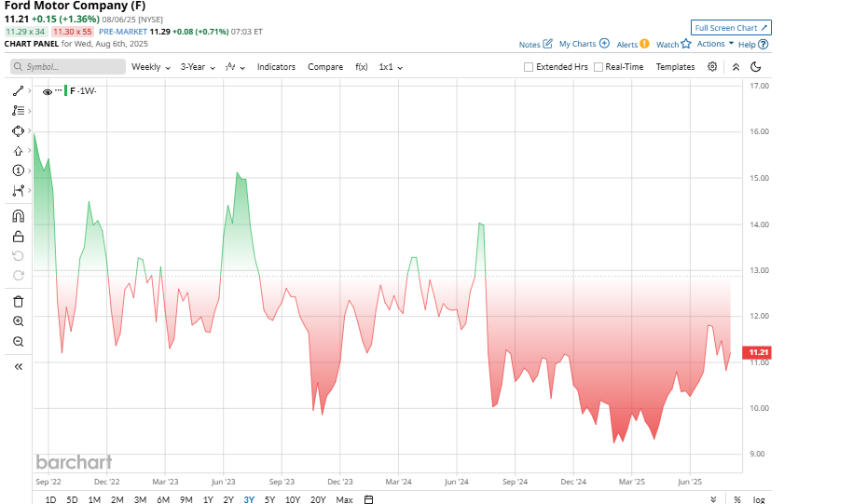The width and height of the screenshot is (853, 504).
Task: Switch to dark mode moon icon
Action: (756, 67)
